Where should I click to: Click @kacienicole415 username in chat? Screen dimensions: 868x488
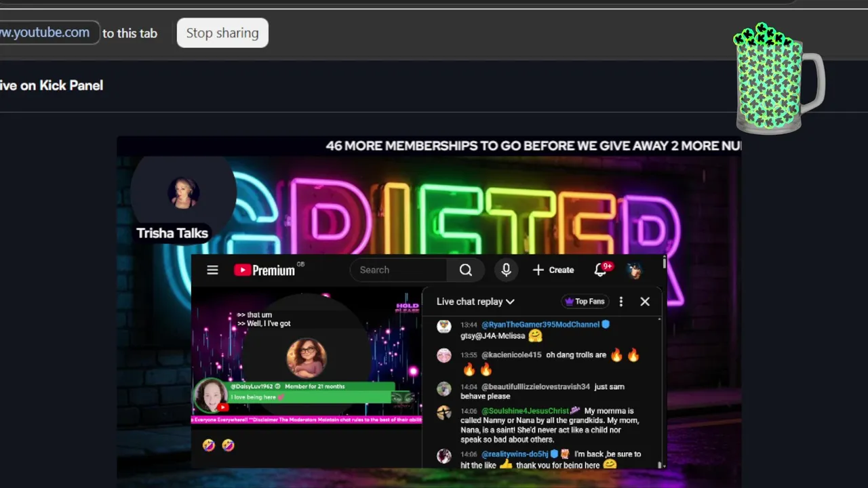511,355
